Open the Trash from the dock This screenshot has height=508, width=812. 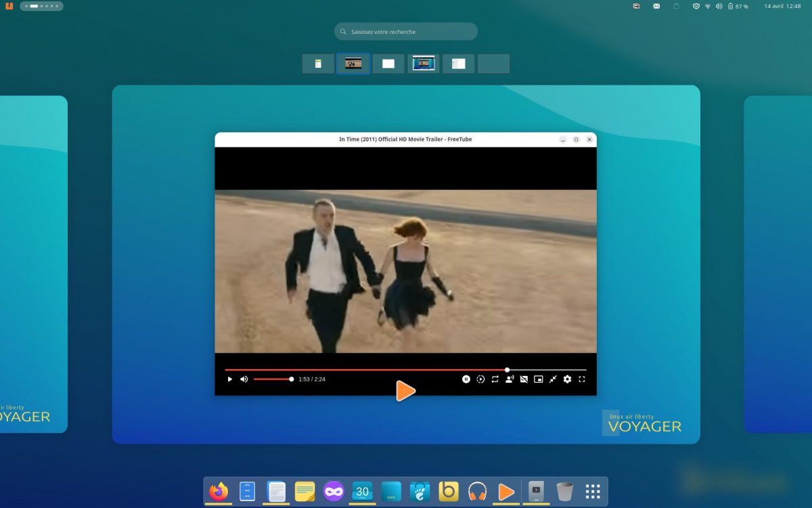click(565, 491)
